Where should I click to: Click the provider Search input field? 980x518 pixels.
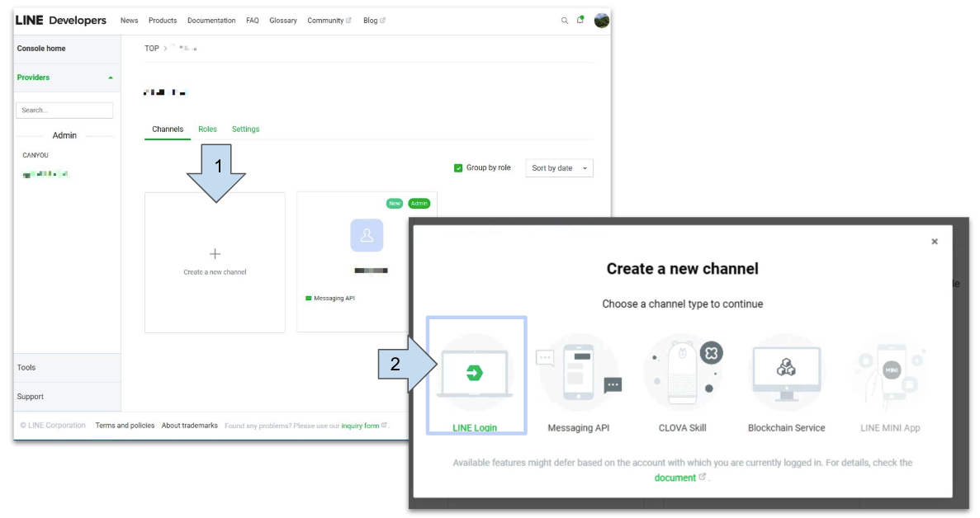[x=64, y=110]
